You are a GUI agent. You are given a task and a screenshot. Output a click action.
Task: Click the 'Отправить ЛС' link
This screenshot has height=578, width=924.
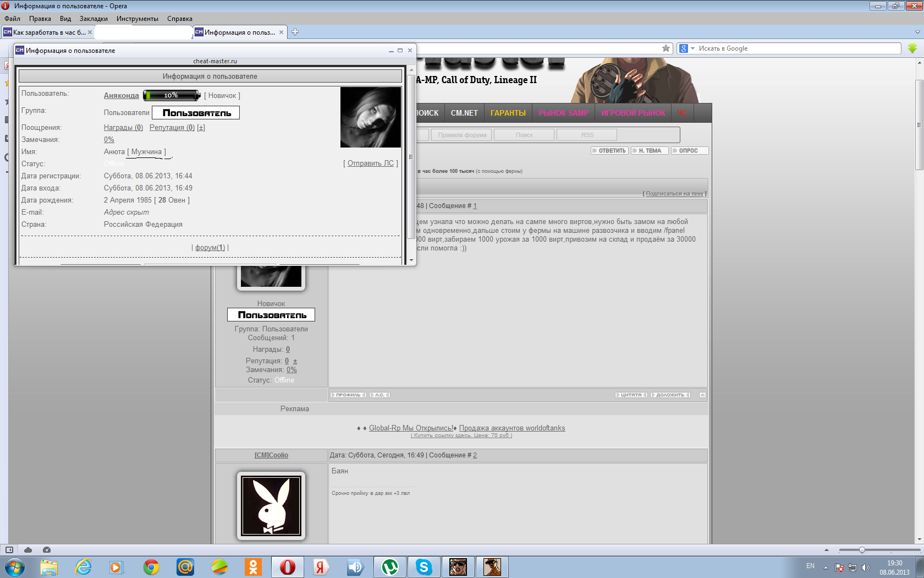(x=371, y=163)
